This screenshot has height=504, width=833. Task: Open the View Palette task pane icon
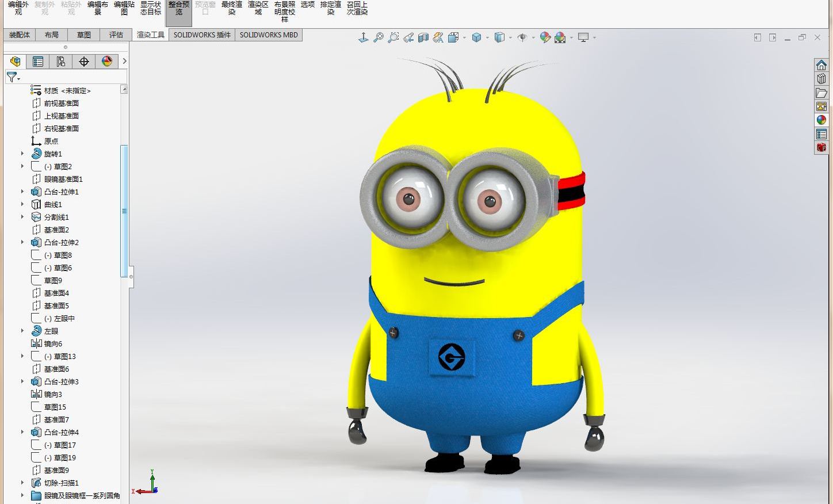(821, 106)
